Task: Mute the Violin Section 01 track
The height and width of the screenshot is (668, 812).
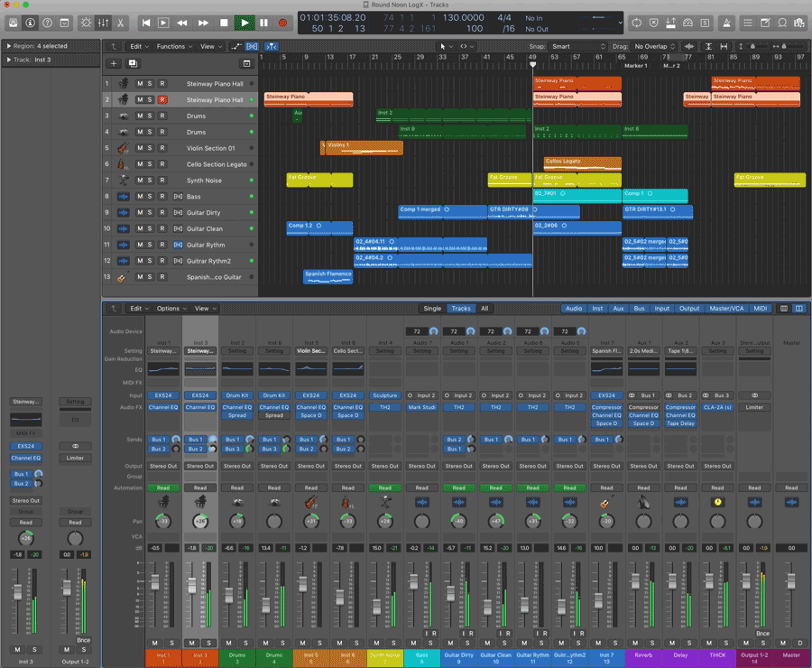Action: (x=139, y=148)
